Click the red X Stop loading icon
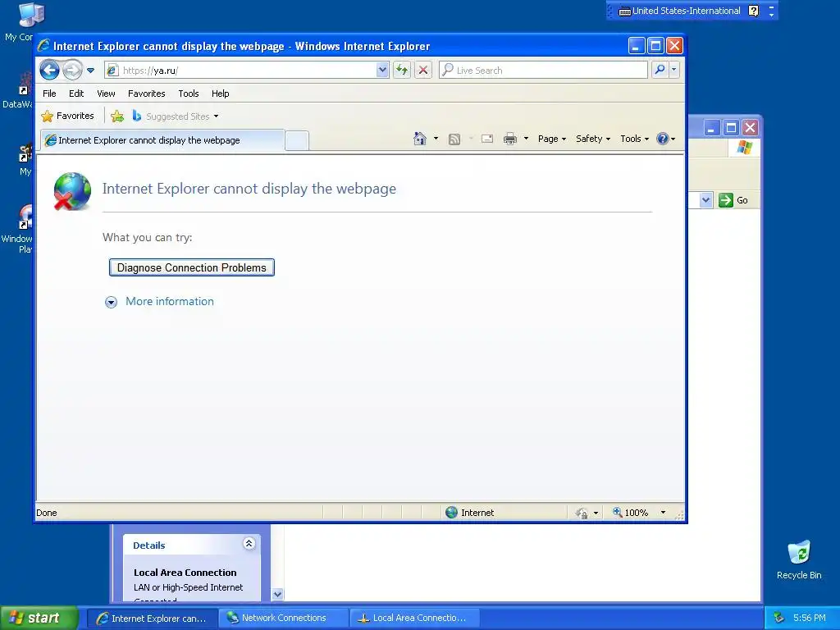 click(x=423, y=71)
